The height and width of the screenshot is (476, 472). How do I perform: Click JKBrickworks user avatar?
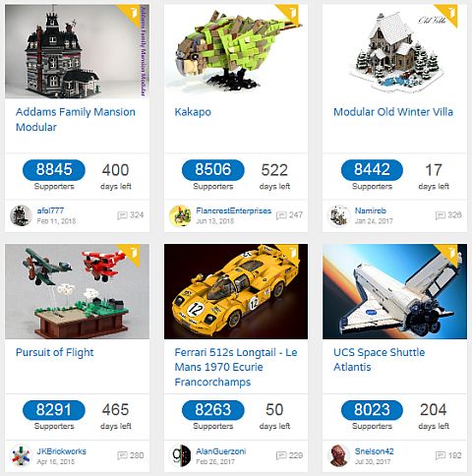[x=21, y=455]
